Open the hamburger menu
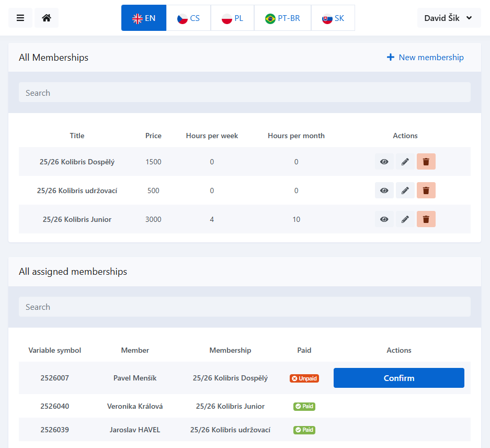This screenshot has height=448, width=490. pyautogui.click(x=20, y=18)
